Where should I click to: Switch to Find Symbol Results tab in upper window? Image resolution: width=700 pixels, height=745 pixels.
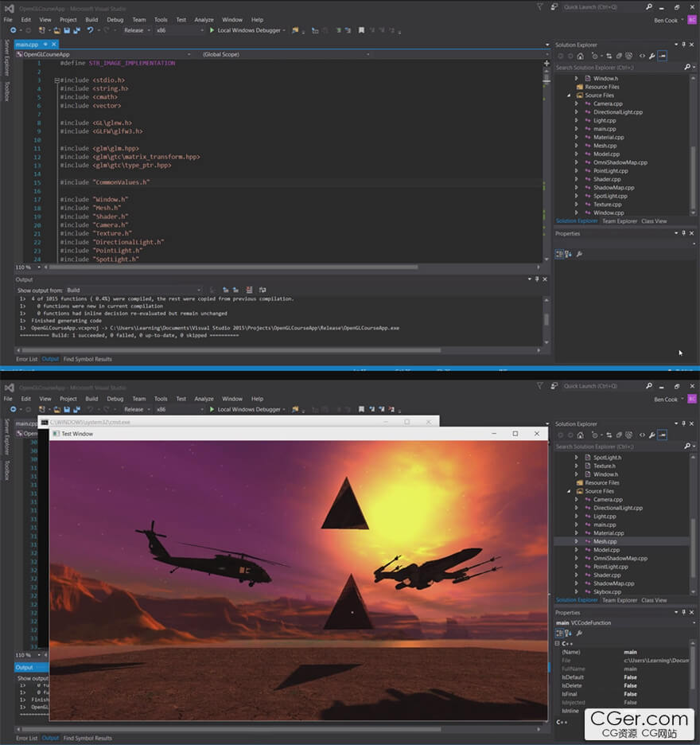tap(87, 359)
